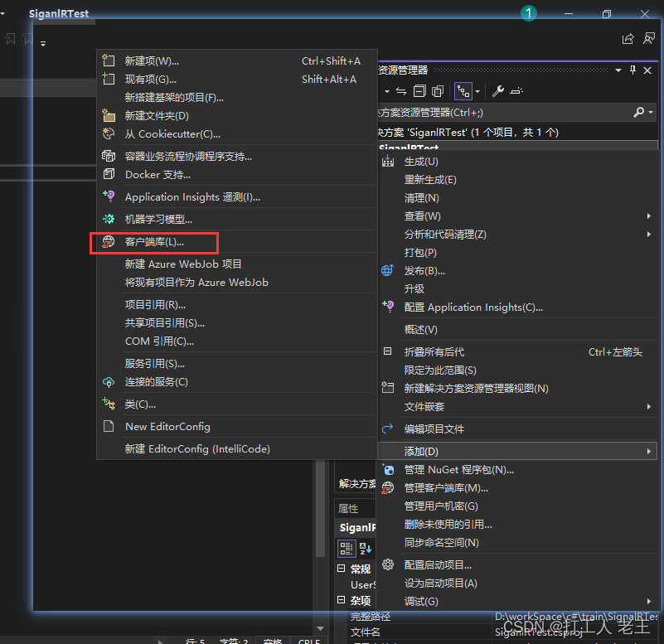Open 发布(B)... publish dialog
The height and width of the screenshot is (644, 664).
517,270
